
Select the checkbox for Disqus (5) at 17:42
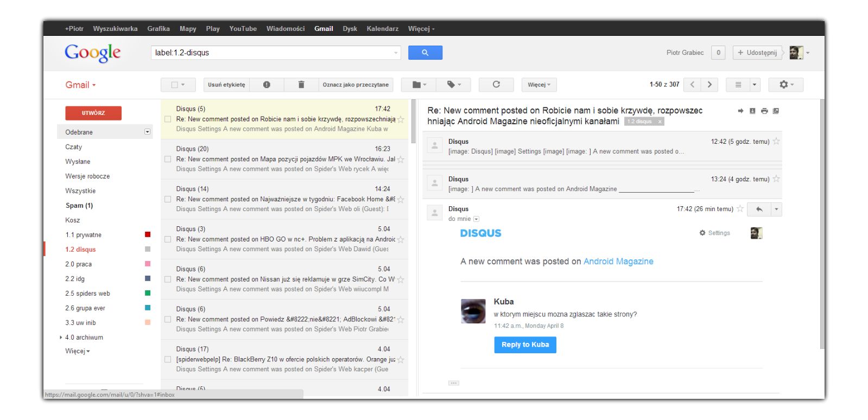click(168, 119)
